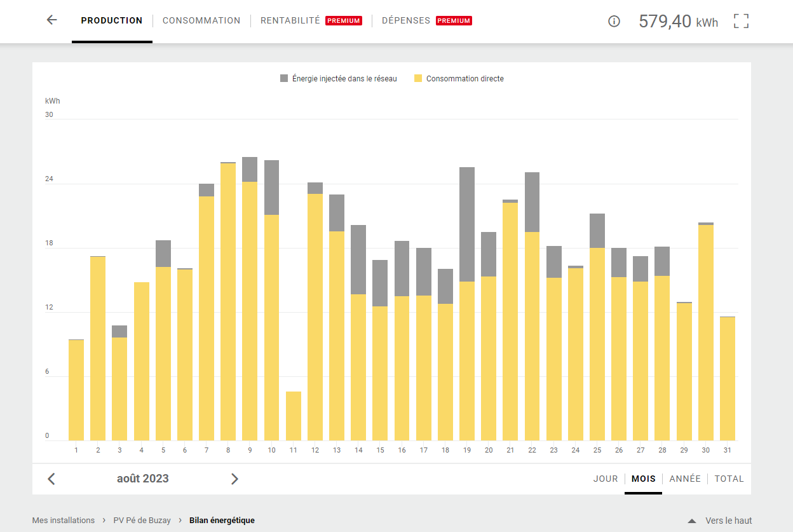Select the Production tab
The image size is (793, 532).
coord(112,20)
